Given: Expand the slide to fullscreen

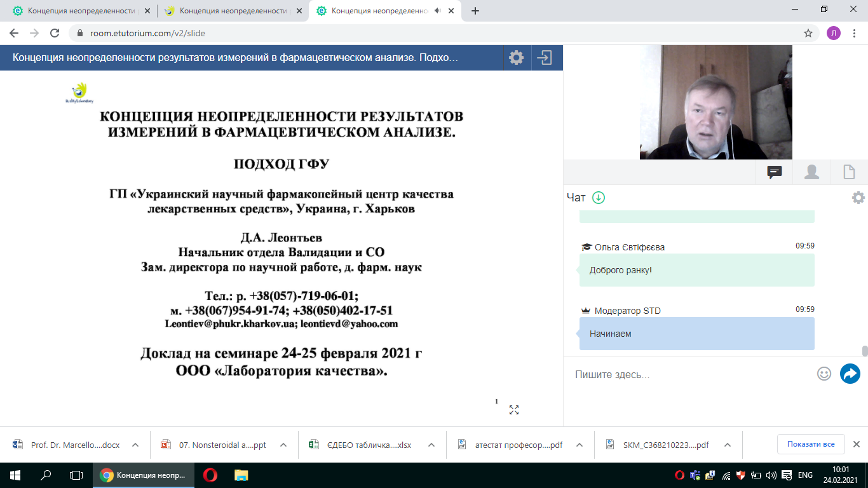Looking at the screenshot, I should point(514,410).
